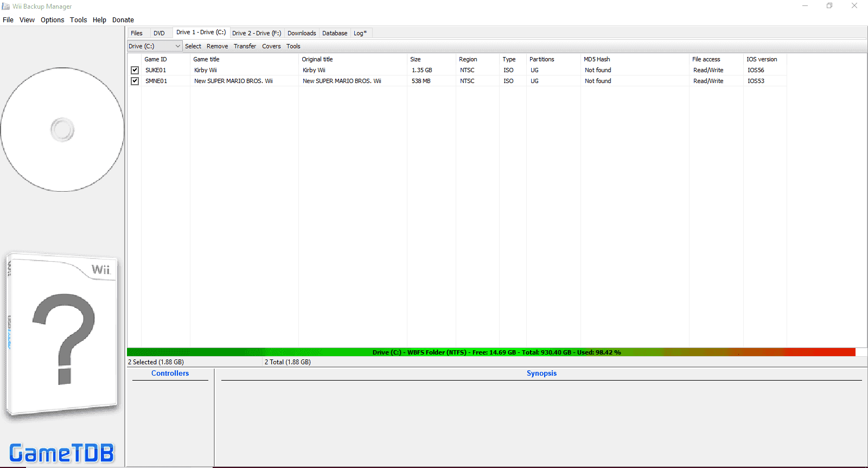The height and width of the screenshot is (468, 868).
Task: Sort by IOS version column header
Action: click(x=765, y=59)
